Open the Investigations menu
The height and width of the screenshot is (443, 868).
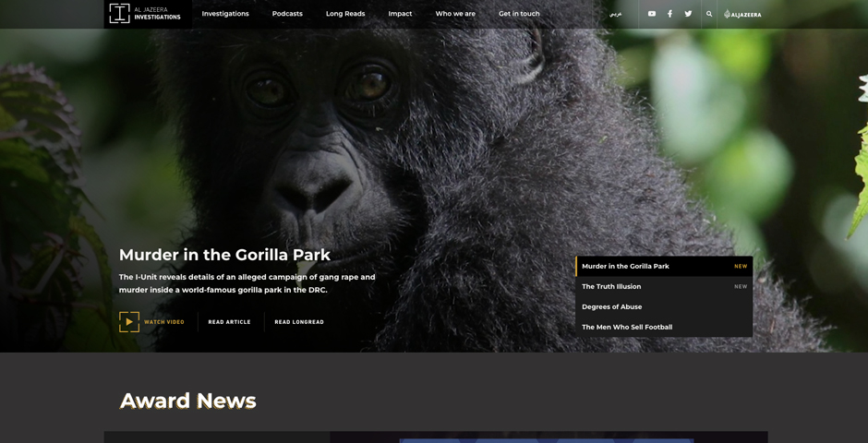tap(225, 14)
